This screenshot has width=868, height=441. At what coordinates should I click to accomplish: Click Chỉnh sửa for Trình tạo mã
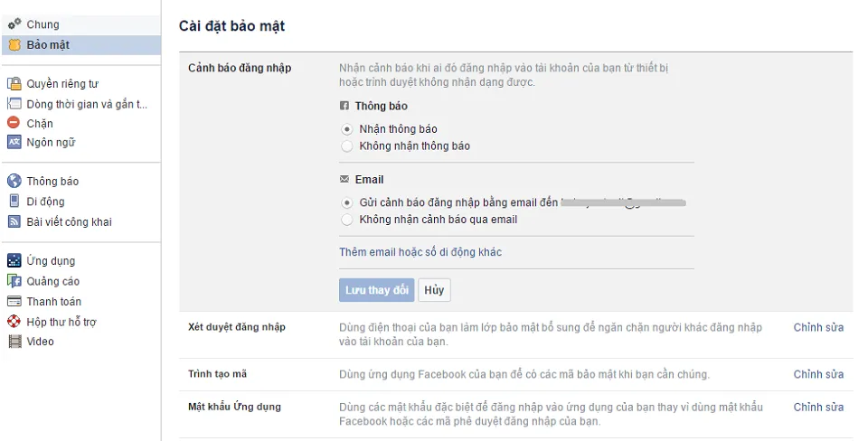(818, 375)
